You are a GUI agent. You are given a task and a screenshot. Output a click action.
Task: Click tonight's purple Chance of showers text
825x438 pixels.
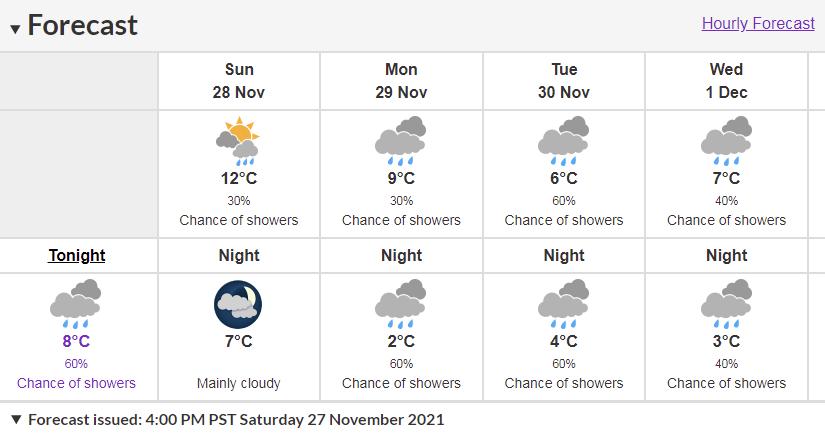click(x=76, y=383)
